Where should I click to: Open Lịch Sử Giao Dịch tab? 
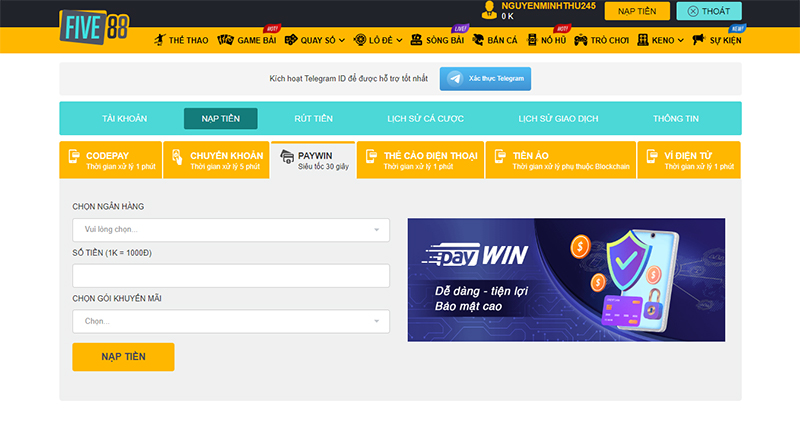[558, 118]
